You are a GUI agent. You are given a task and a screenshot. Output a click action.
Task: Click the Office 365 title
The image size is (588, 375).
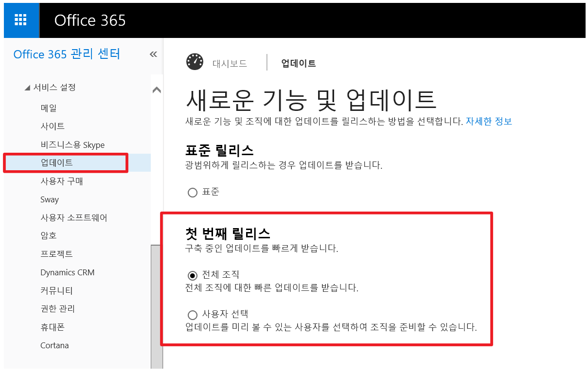[x=90, y=20]
